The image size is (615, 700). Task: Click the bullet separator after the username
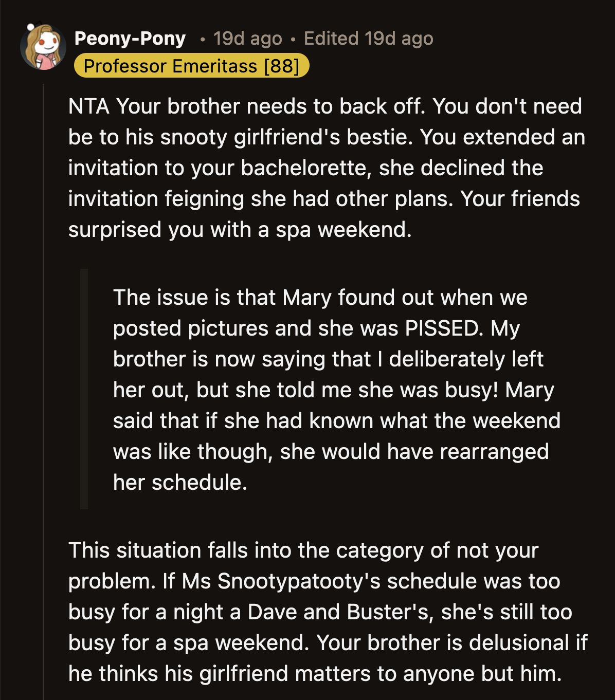point(202,39)
